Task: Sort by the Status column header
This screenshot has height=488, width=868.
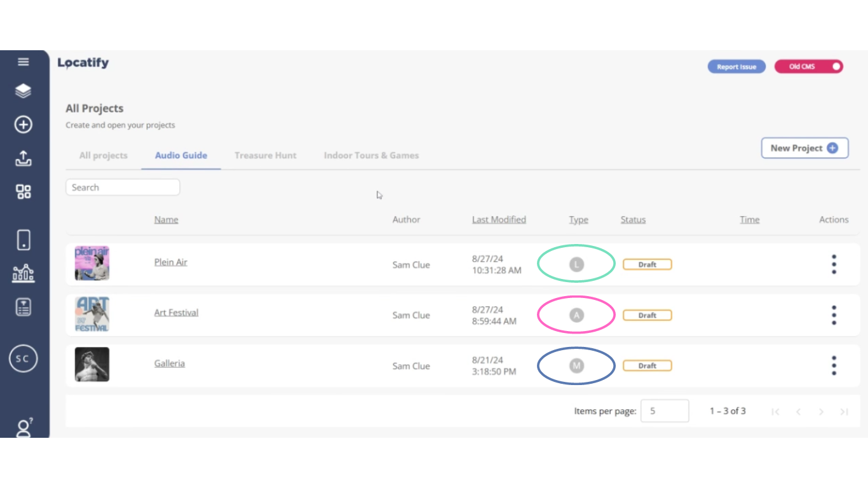Action: (x=633, y=220)
